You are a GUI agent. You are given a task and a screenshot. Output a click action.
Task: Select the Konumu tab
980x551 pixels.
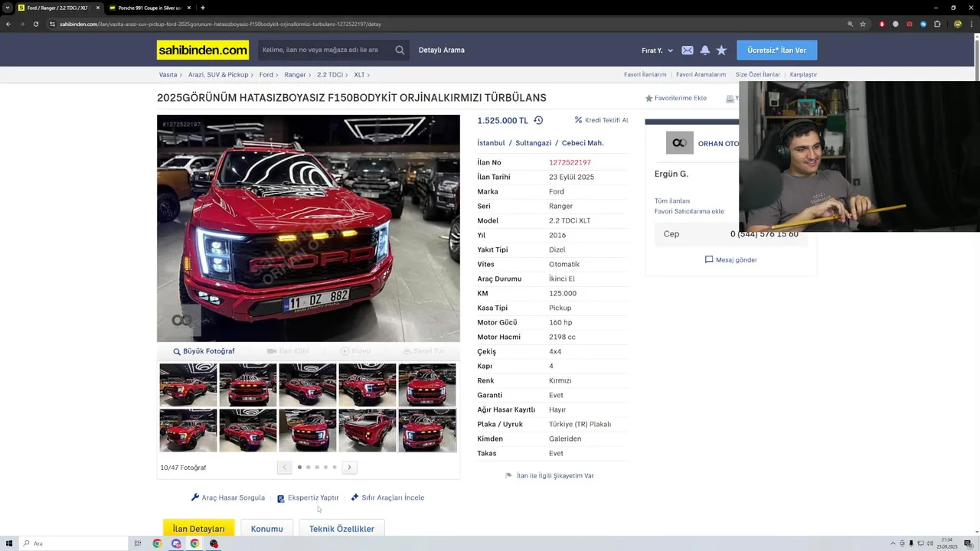(x=267, y=529)
